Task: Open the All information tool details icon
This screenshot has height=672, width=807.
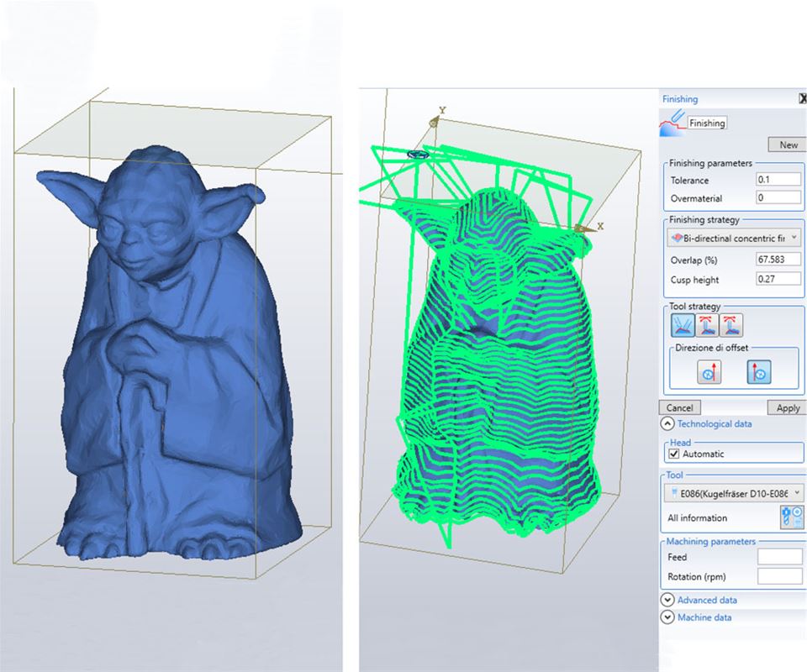Action: point(792,517)
